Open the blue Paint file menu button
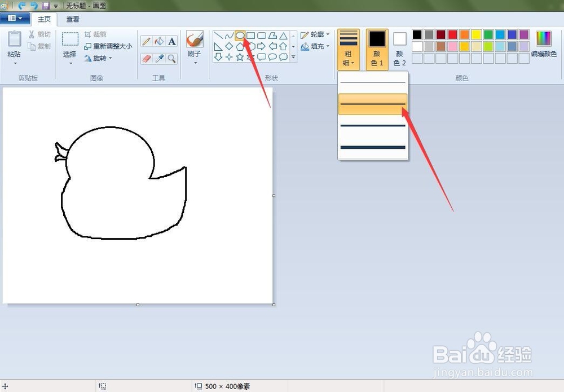564x392 pixels. tap(15, 19)
